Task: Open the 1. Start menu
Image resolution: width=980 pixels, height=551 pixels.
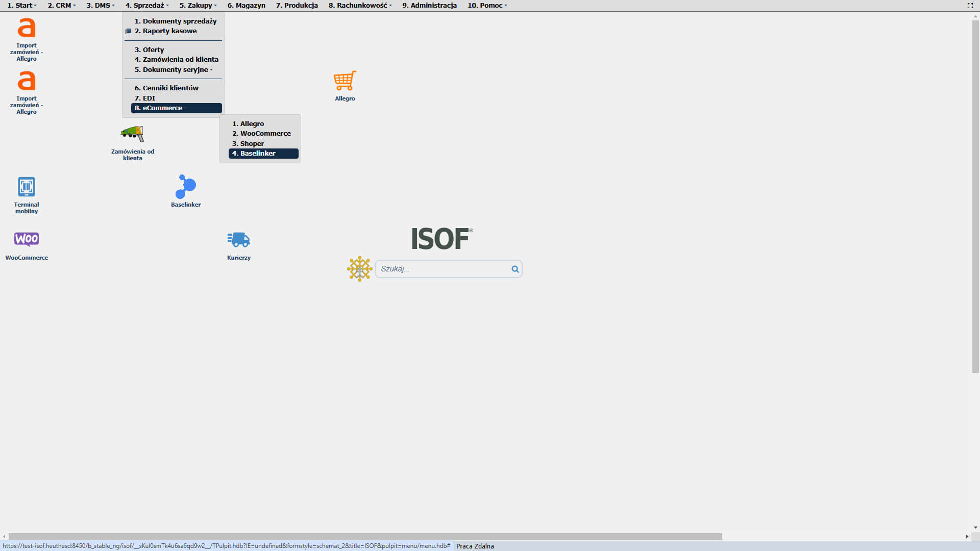Action: (22, 6)
